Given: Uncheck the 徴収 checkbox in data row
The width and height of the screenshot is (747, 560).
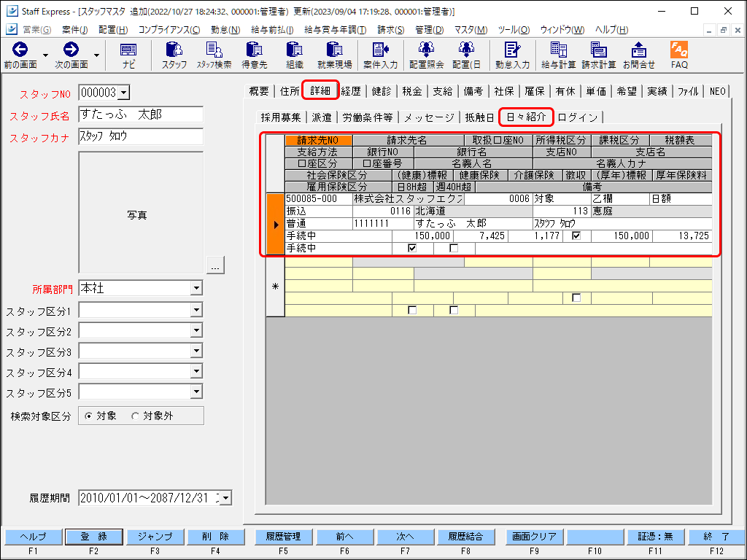Looking at the screenshot, I should coord(576,236).
